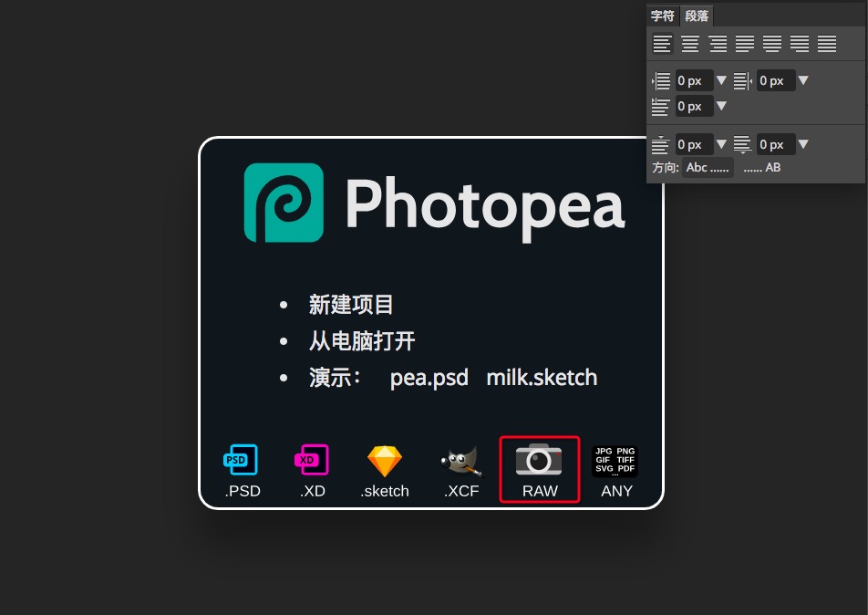Click the Photopea spiral logo
The height and width of the screenshot is (615, 868).
click(284, 203)
